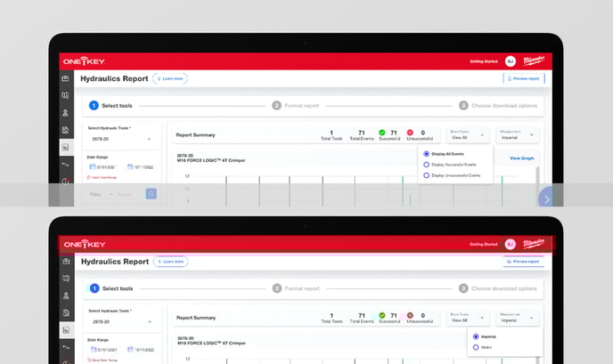Select the Metric radio button in bottom screen

[476, 347]
